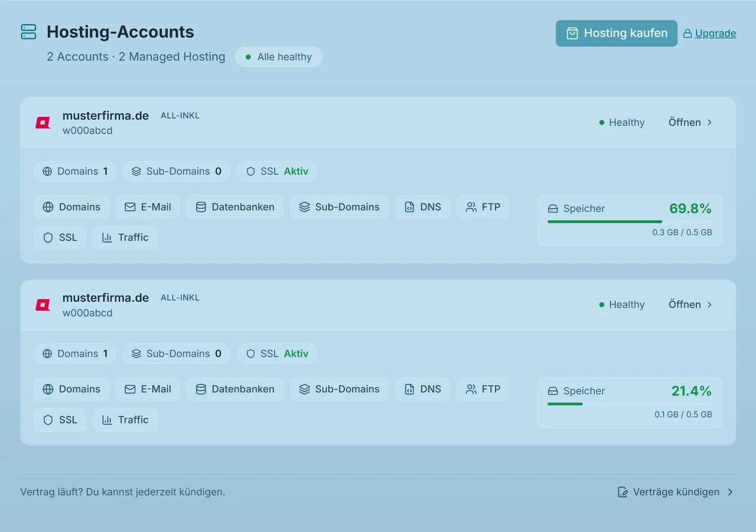
Task: Open Sub-Domains button in second account
Action: click(339, 389)
